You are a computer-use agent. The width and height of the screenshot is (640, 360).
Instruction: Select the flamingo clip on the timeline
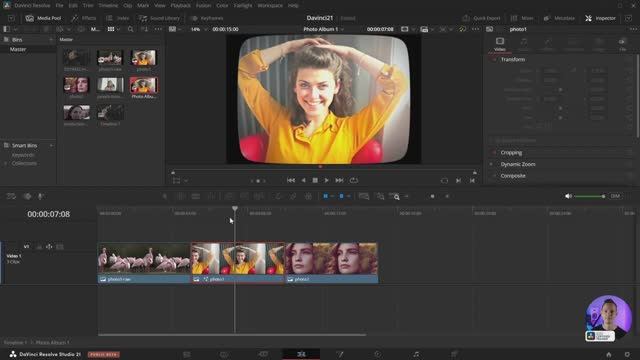(144, 262)
